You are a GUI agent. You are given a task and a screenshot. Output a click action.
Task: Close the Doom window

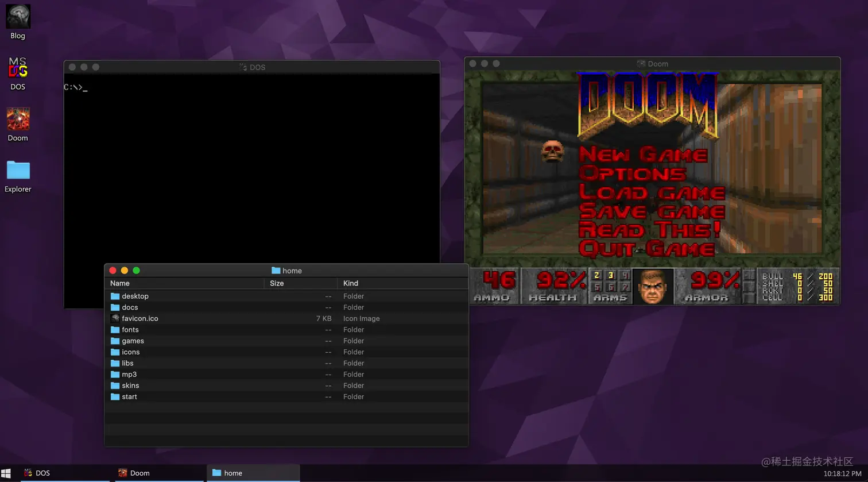(472, 64)
